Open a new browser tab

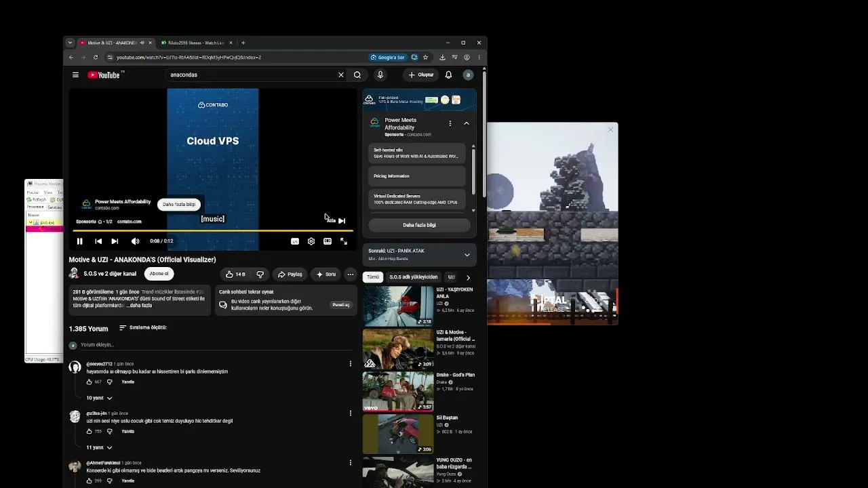click(243, 43)
